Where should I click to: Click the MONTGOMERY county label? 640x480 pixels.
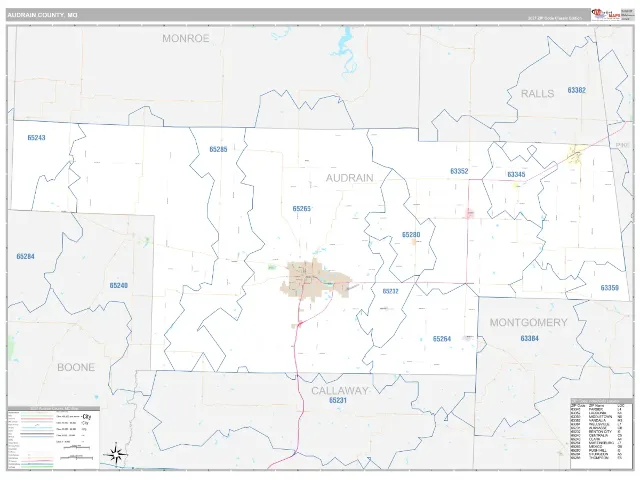529,322
